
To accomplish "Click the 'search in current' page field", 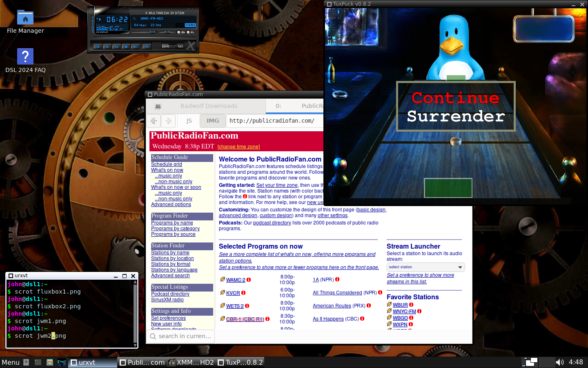I will click(180, 336).
